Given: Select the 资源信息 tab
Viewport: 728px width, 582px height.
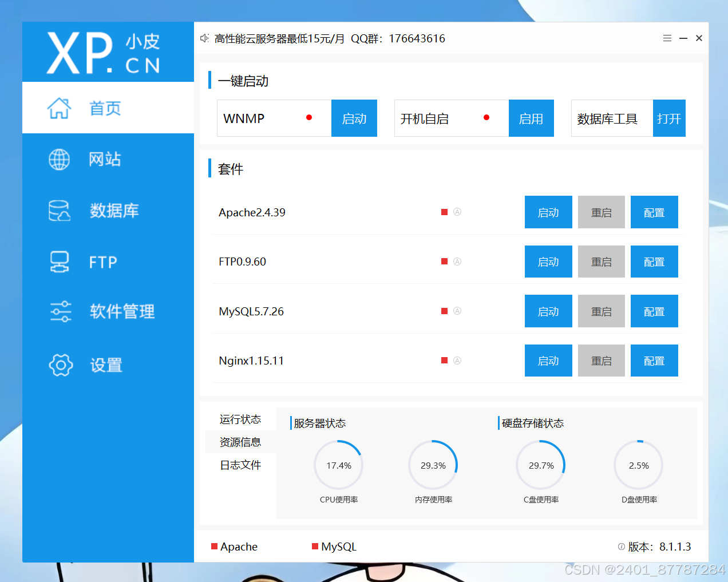Looking at the screenshot, I should [240, 442].
